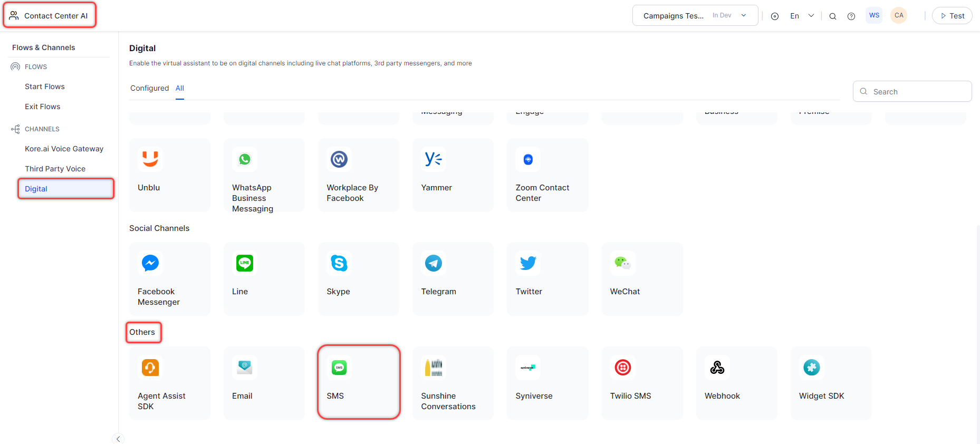Open Start Flows in sidebar
The image size is (980, 444).
pyautogui.click(x=45, y=86)
